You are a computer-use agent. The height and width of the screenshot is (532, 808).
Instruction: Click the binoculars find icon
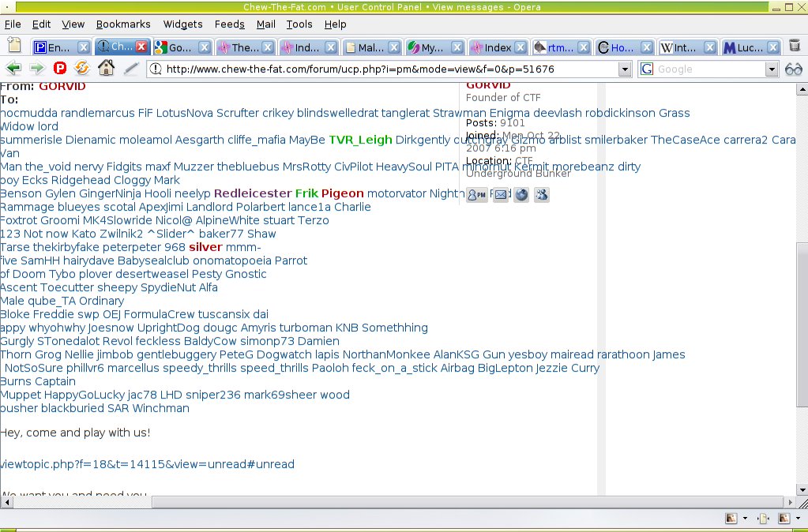(793, 69)
